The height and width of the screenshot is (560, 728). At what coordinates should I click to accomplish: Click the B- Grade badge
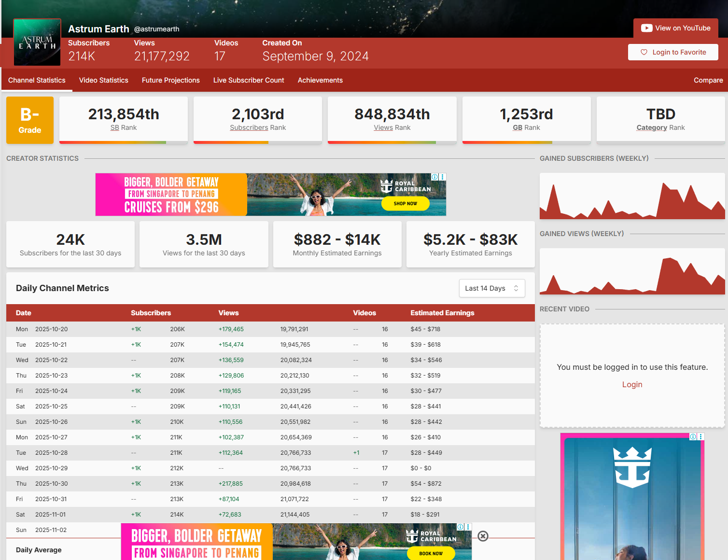pos(30,120)
